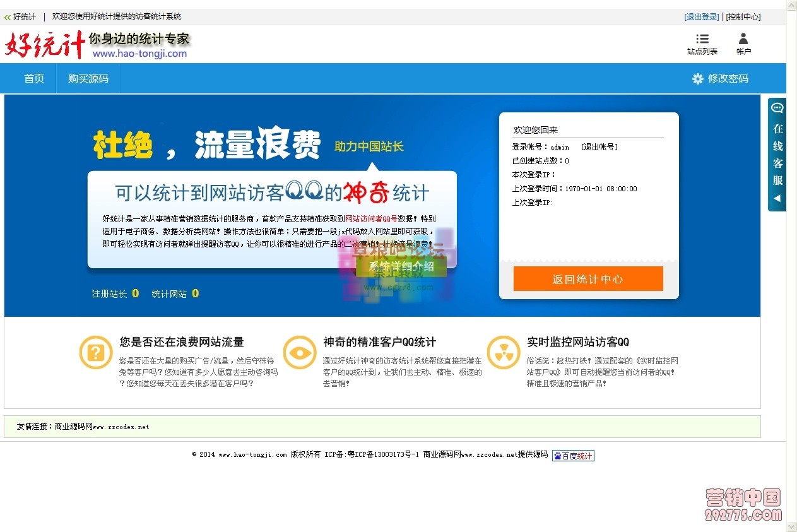This screenshot has height=532, width=797.
Task: Click the gear icon next to 修改密码
Action: pos(697,78)
